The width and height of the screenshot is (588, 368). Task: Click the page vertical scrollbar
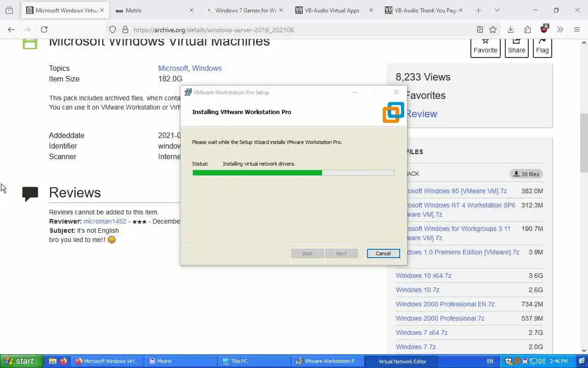(x=584, y=143)
